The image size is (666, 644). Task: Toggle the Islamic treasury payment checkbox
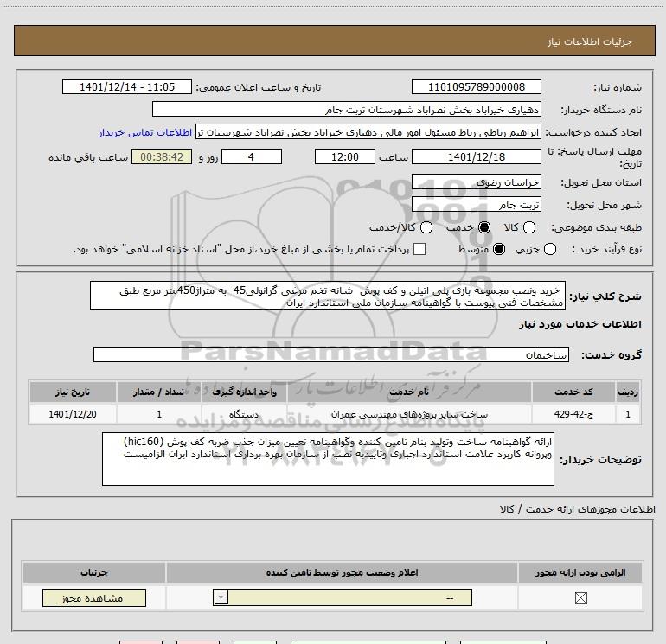(x=419, y=249)
